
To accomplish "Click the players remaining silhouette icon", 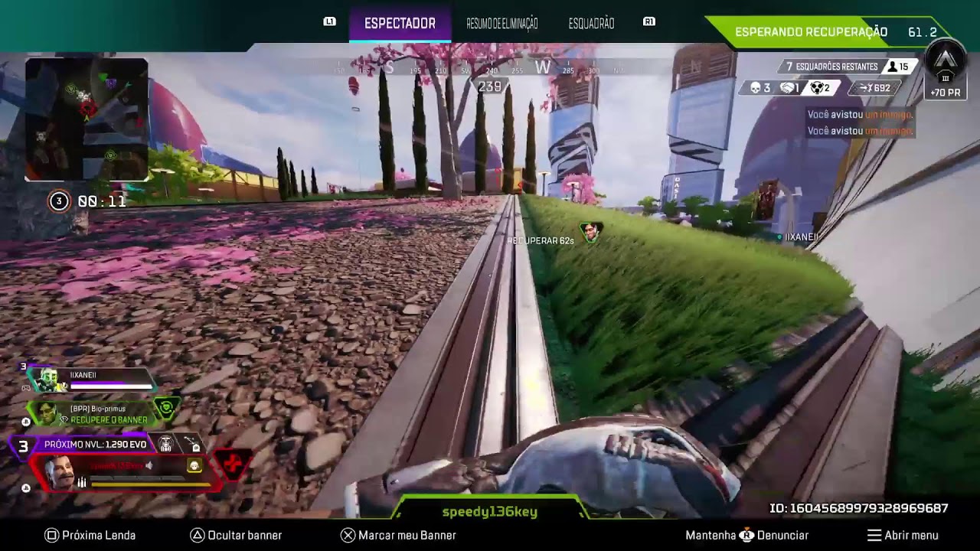I will [892, 67].
